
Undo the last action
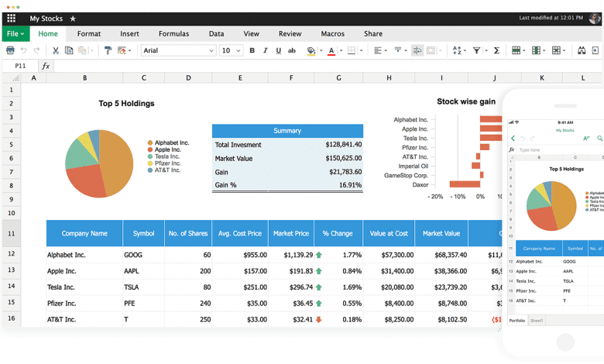pos(23,50)
